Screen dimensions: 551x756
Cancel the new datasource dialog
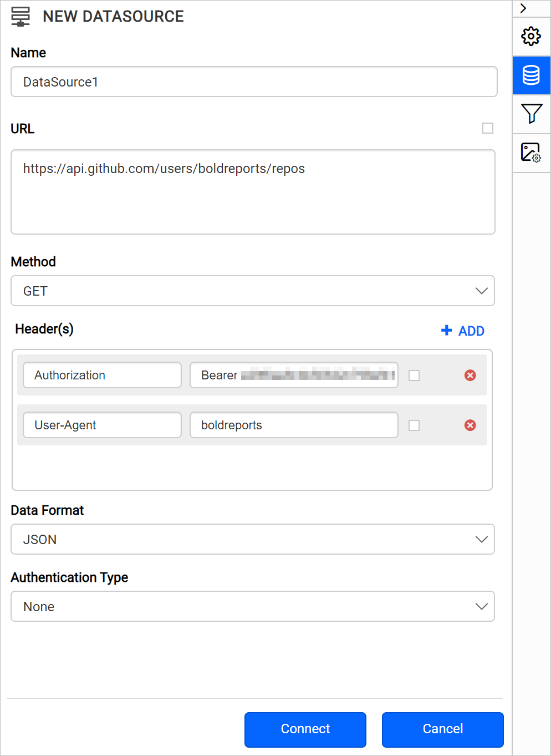click(443, 729)
